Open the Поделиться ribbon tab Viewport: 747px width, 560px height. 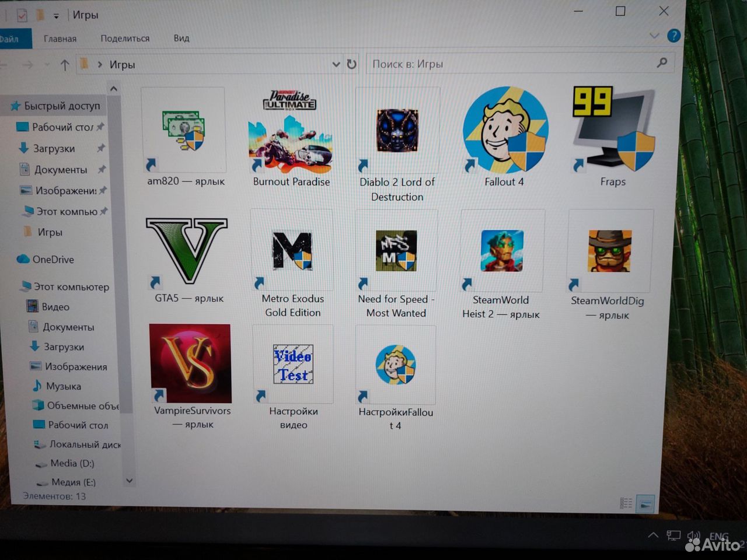[x=125, y=38]
